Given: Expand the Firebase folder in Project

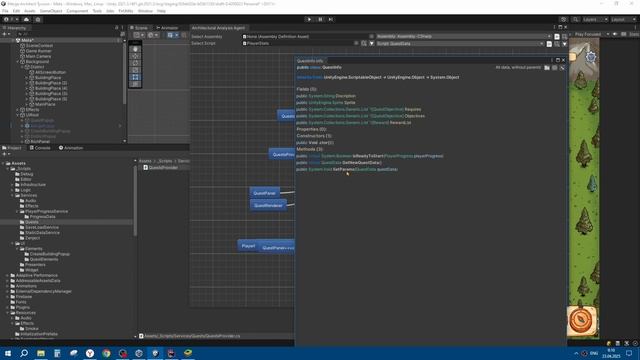Looking at the screenshot, I should click(8, 297).
